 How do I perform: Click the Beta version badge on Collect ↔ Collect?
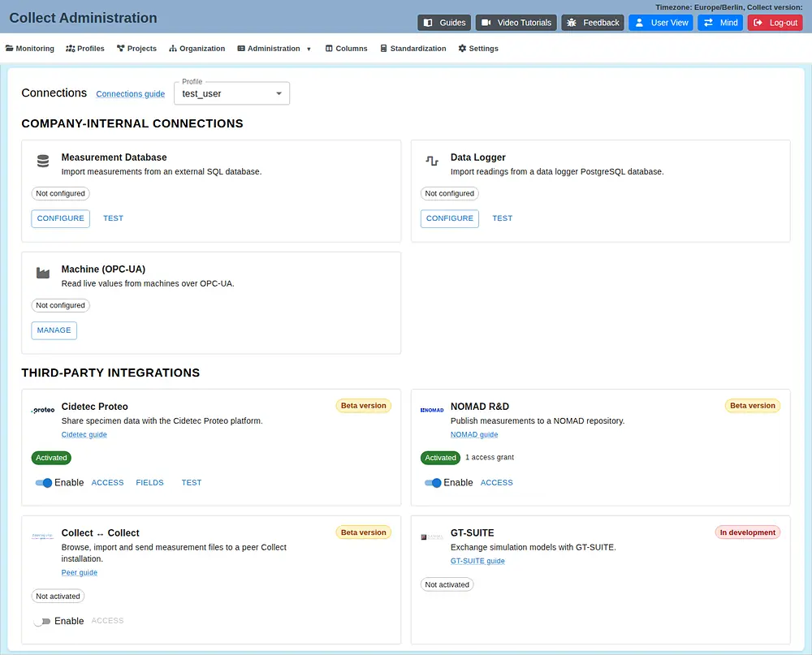(x=364, y=532)
